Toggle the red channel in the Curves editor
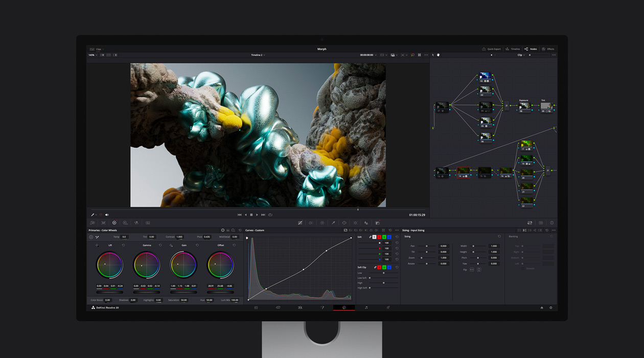Image resolution: width=644 pixels, height=358 pixels. point(379,237)
